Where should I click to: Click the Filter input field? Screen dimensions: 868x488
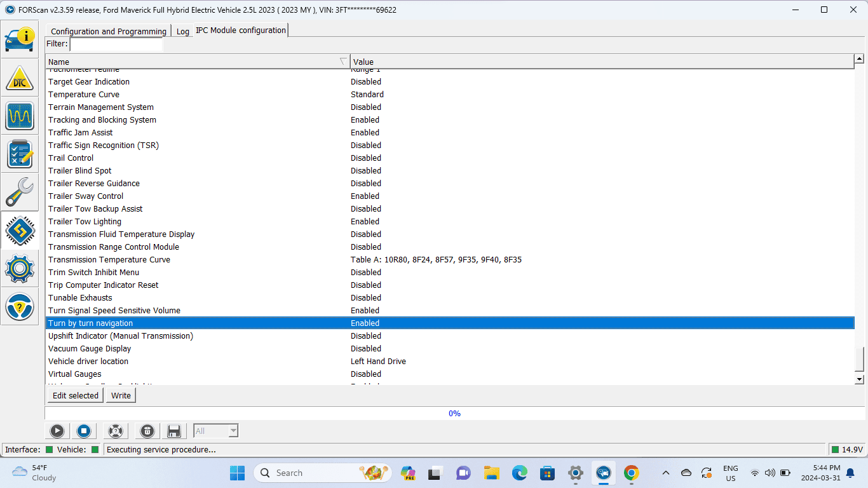116,44
